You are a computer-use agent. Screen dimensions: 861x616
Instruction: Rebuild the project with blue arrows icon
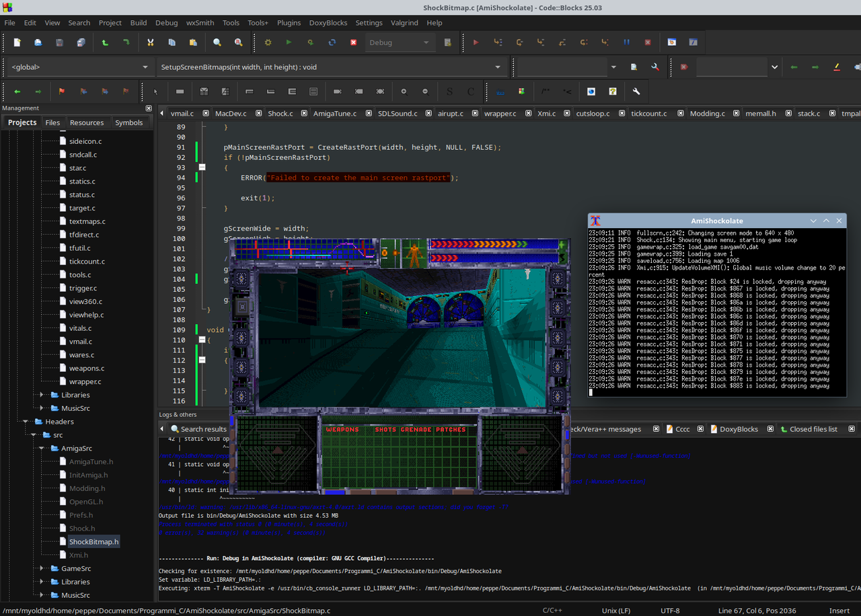[332, 42]
